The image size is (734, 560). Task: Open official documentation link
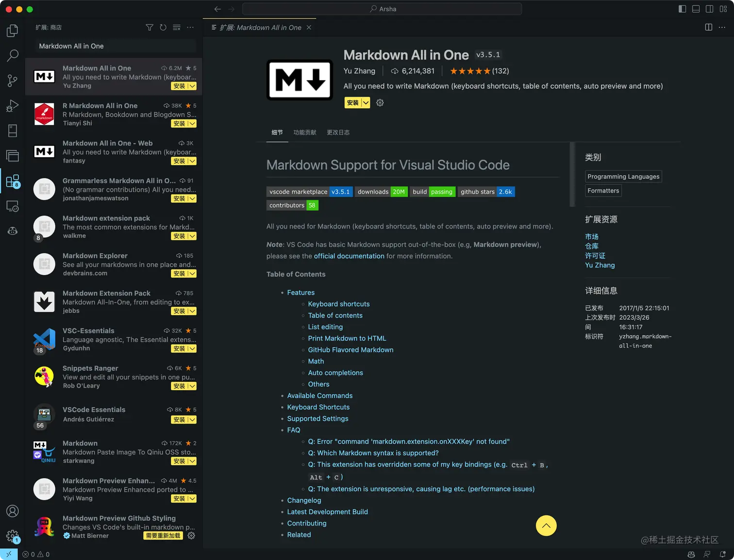(x=349, y=256)
